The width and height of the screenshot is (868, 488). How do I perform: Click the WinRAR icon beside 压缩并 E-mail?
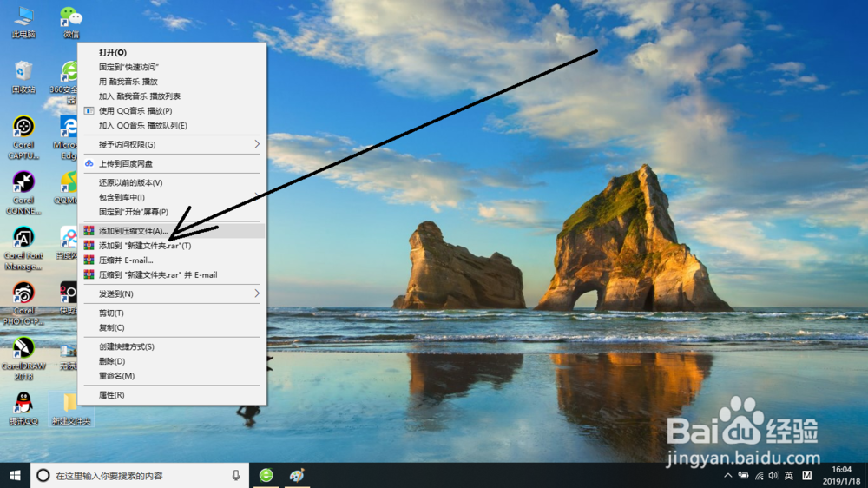tap(89, 260)
